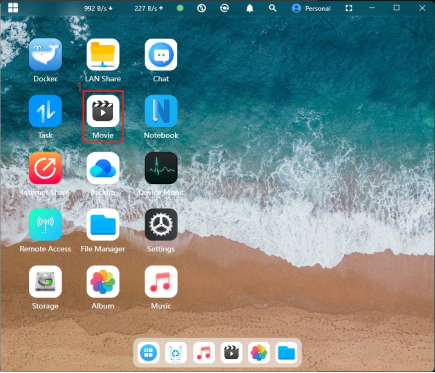This screenshot has height=373, width=435.
Task: Open the notification bell in the top bar
Action: tap(250, 8)
